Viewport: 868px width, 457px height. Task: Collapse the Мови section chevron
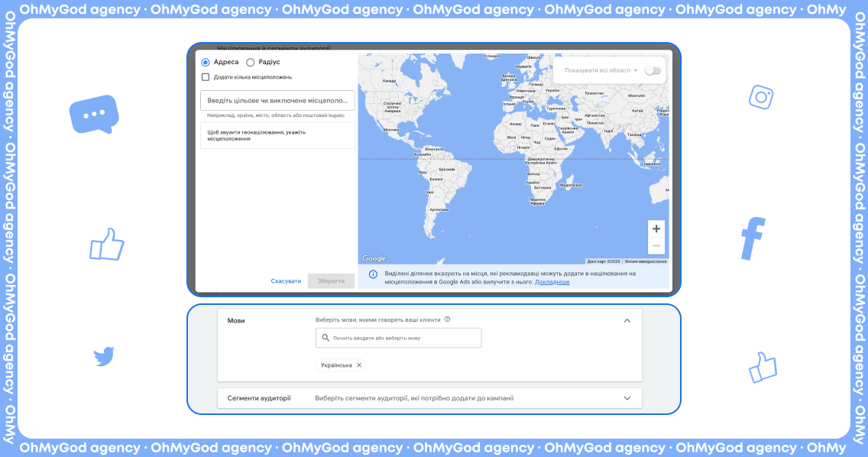(x=627, y=321)
